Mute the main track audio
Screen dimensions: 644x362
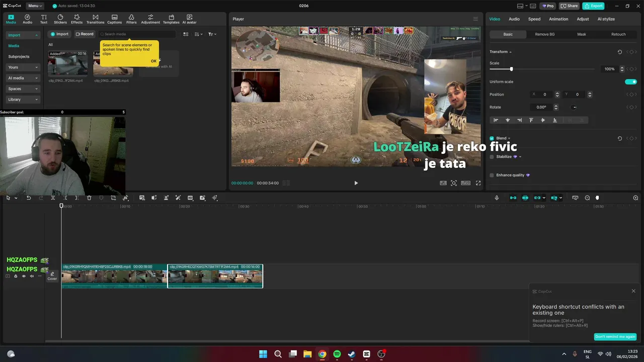[x=32, y=276]
